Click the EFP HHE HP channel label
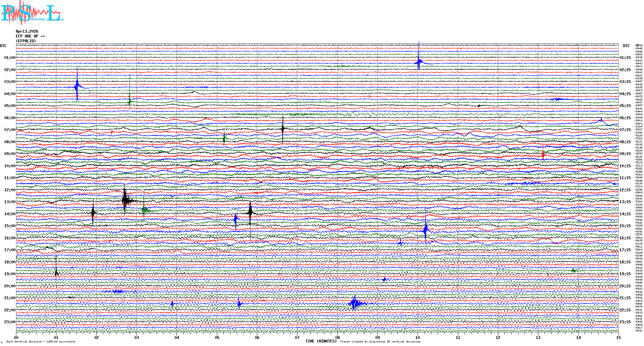644x346 pixels. coord(30,36)
